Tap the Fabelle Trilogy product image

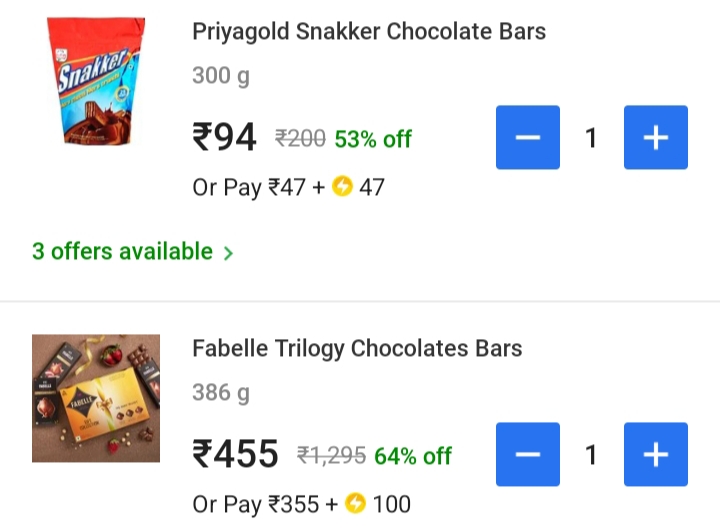point(96,398)
